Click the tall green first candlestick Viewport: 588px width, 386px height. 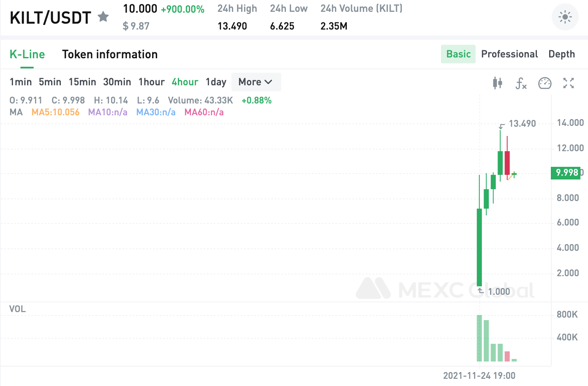pyautogui.click(x=479, y=247)
